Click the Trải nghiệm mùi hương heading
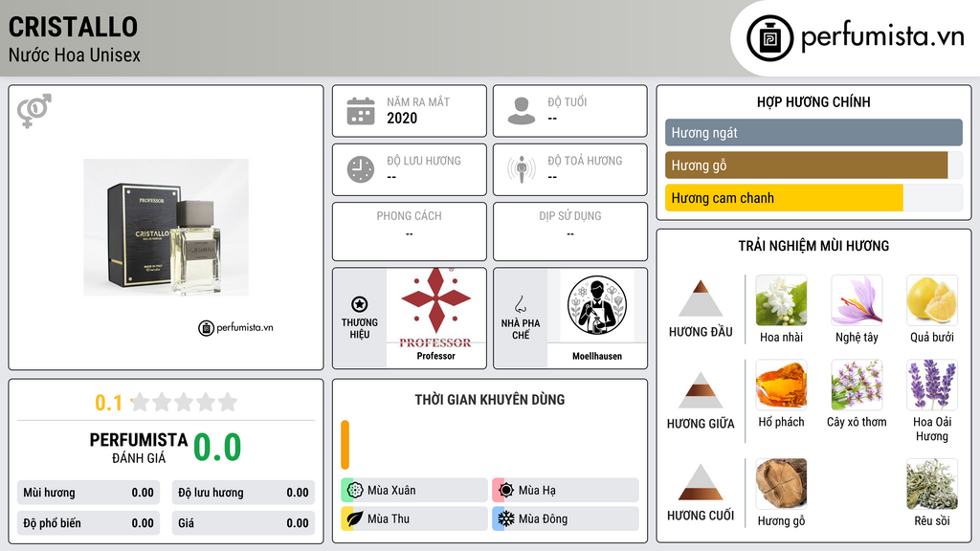This screenshot has height=551, width=980. point(813,246)
